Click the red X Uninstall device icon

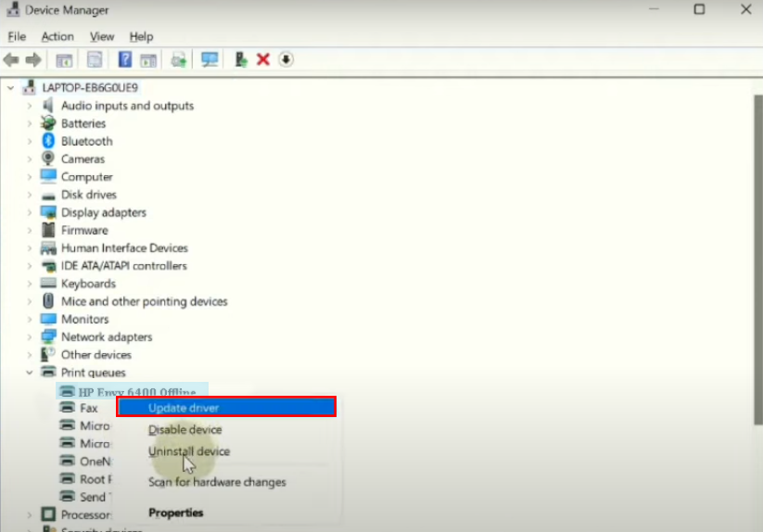tap(263, 59)
